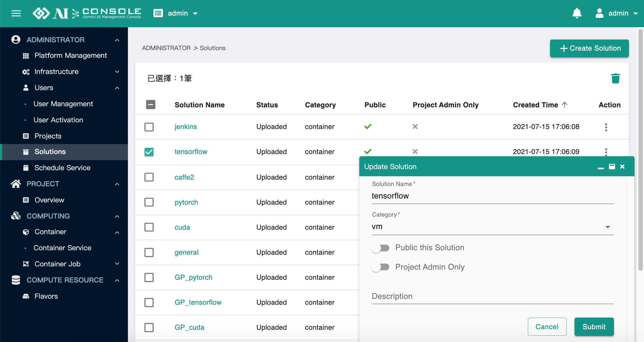Open the Category vm dropdown
The image size is (644, 342).
point(493,227)
